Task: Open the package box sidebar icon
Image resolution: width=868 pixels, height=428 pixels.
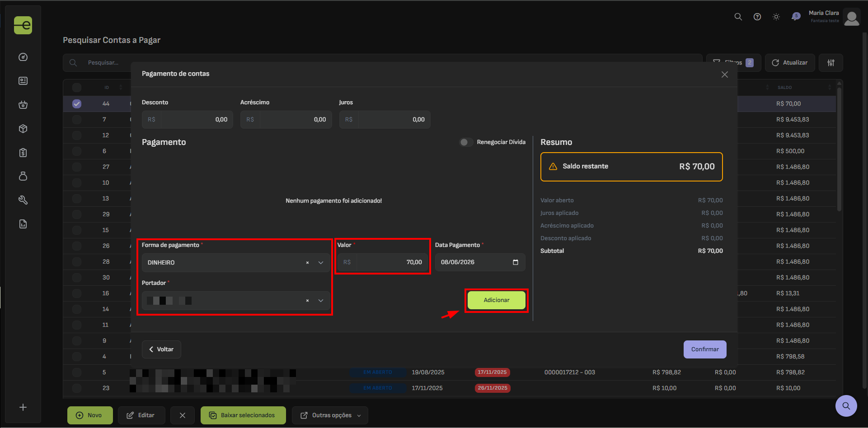Action: pos(23,129)
